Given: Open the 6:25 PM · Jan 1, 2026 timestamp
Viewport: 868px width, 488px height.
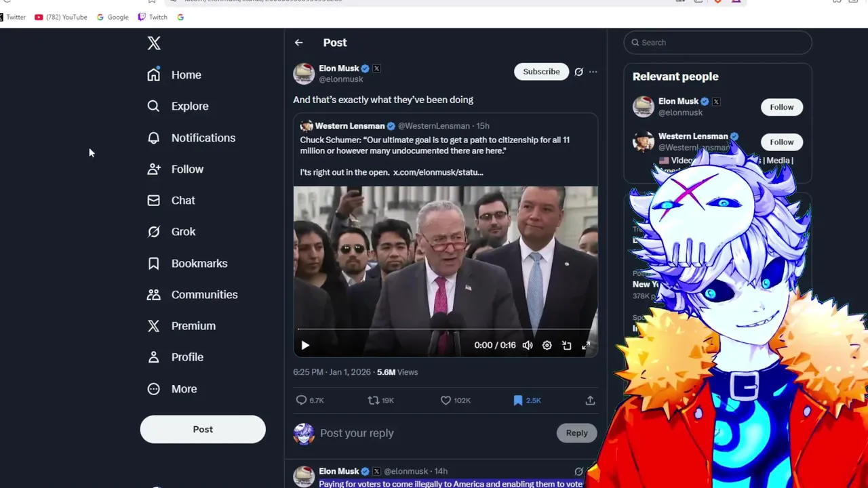Looking at the screenshot, I should tap(332, 372).
